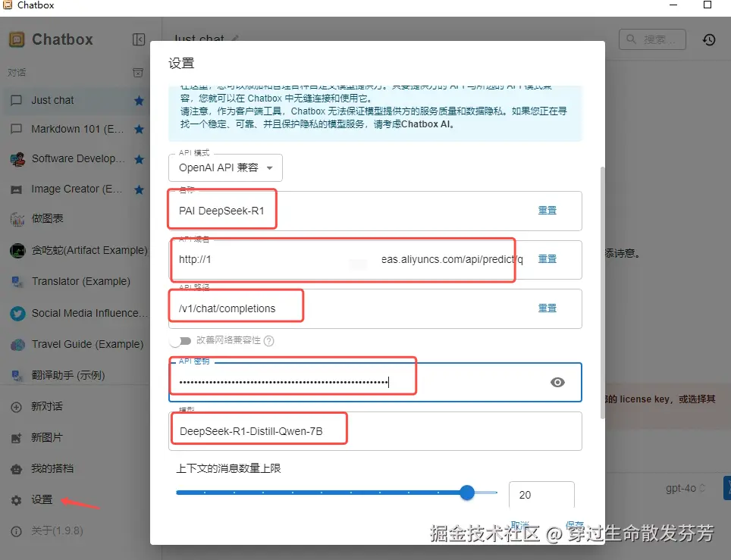Click the Software Developer avatar icon
The height and width of the screenshot is (560, 731).
[17, 159]
